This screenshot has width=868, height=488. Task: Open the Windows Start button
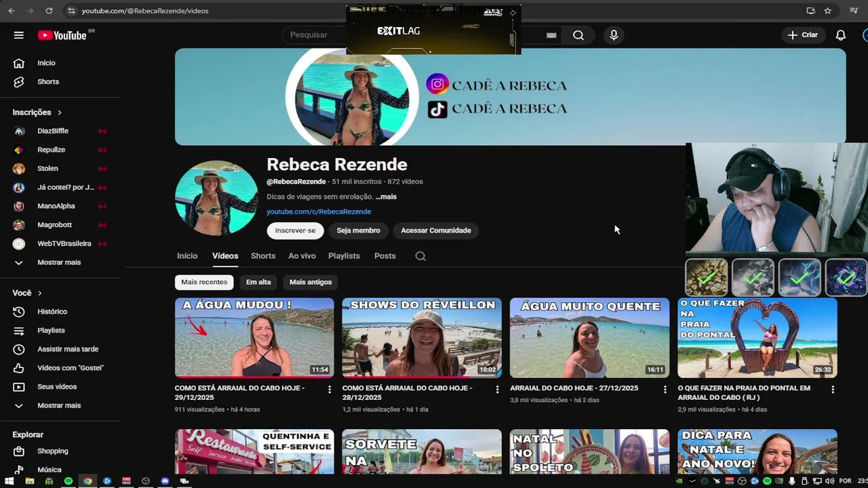(10, 481)
